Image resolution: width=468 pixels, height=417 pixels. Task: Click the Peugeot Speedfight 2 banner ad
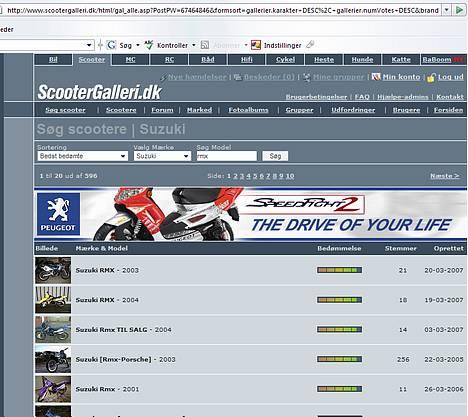[x=251, y=215]
